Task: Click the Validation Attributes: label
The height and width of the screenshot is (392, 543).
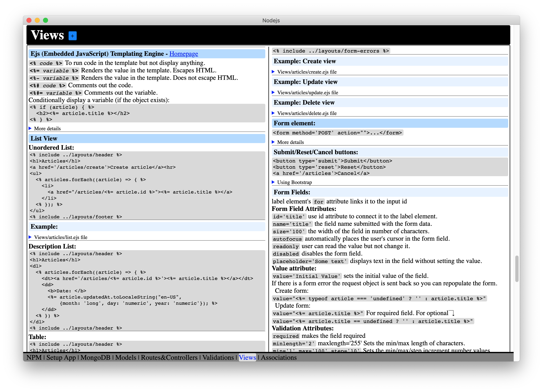Action: 303,328
